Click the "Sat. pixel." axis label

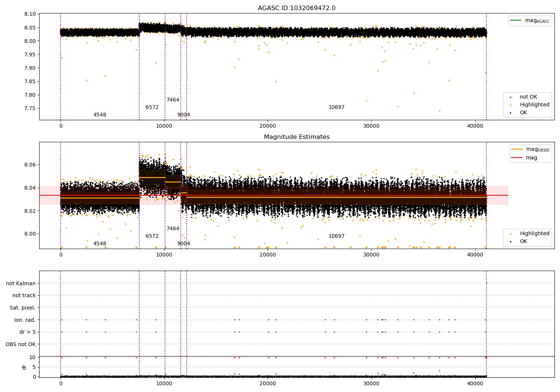pos(23,308)
